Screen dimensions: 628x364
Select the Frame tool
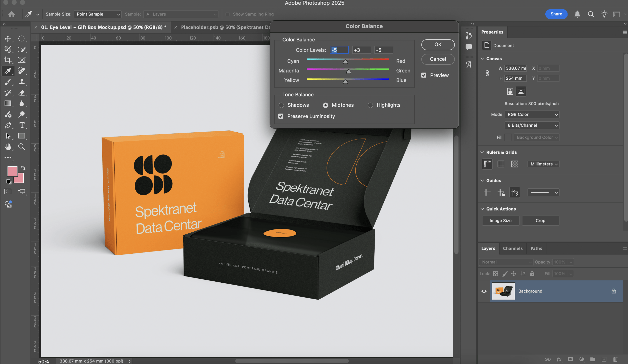tap(22, 60)
